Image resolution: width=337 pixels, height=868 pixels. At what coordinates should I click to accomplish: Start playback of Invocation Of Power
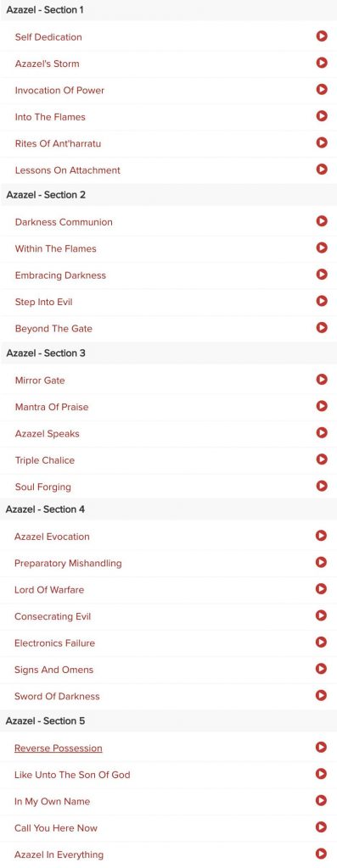point(322,89)
